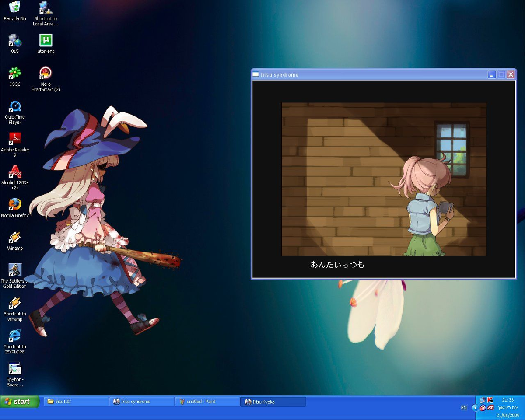Select the Nero StartSmart (2) icon
Viewport: 525px width, 420px height.
(x=45, y=73)
